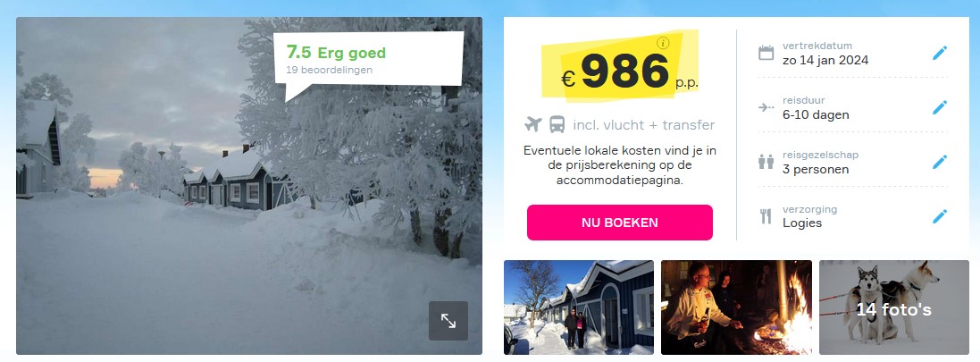Edit the reisduur with pencil icon
Screen dimensions: 980x362
[x=940, y=107]
